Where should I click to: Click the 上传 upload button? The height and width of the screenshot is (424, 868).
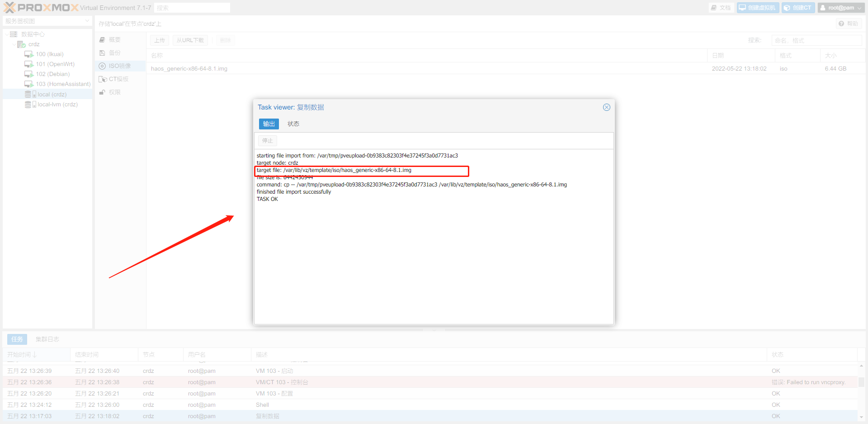[160, 40]
